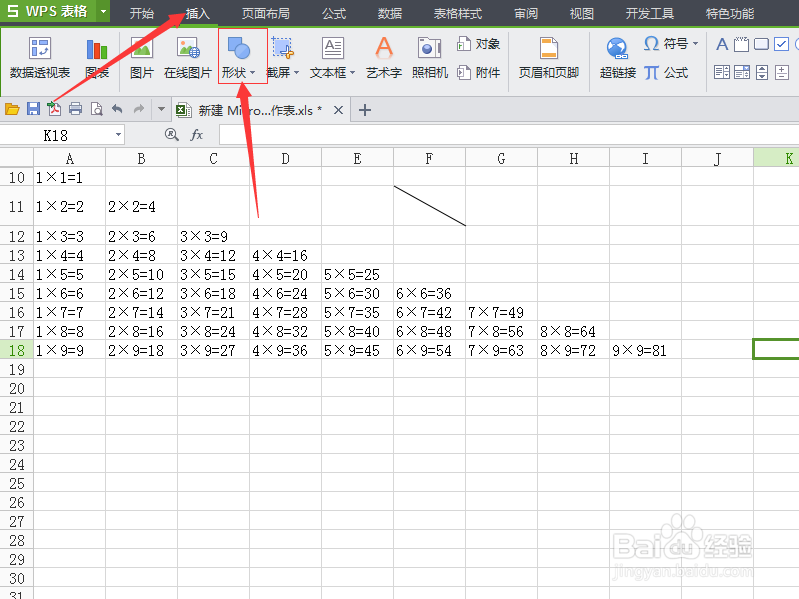Screen dimensions: 799x599
Task: Redo the last action
Action: [x=139, y=109]
